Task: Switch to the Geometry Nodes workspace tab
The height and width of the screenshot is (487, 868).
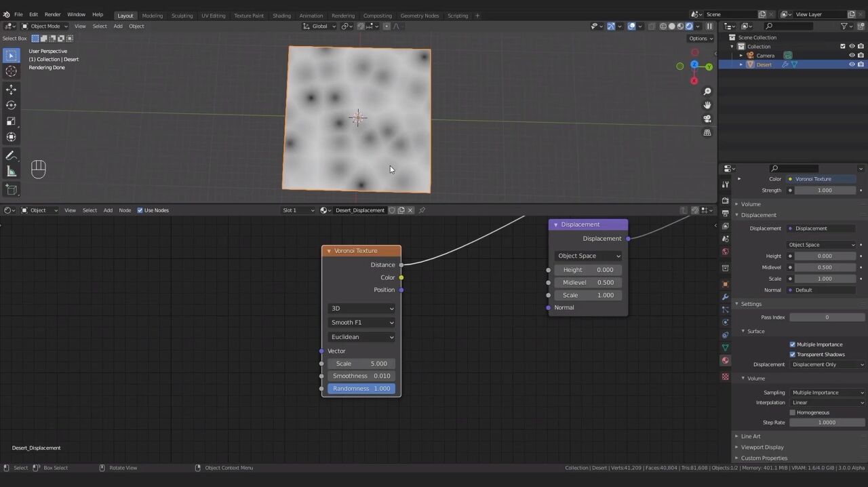Action: 419,16
